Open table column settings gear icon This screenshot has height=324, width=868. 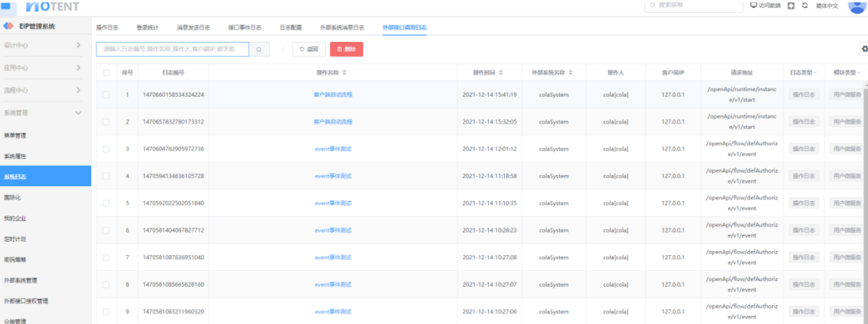[863, 49]
